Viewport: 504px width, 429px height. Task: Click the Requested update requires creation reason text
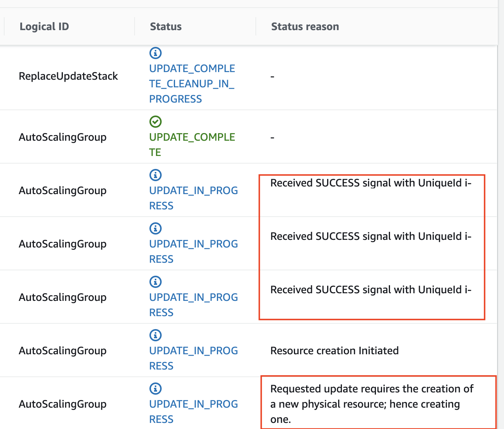coord(372,404)
